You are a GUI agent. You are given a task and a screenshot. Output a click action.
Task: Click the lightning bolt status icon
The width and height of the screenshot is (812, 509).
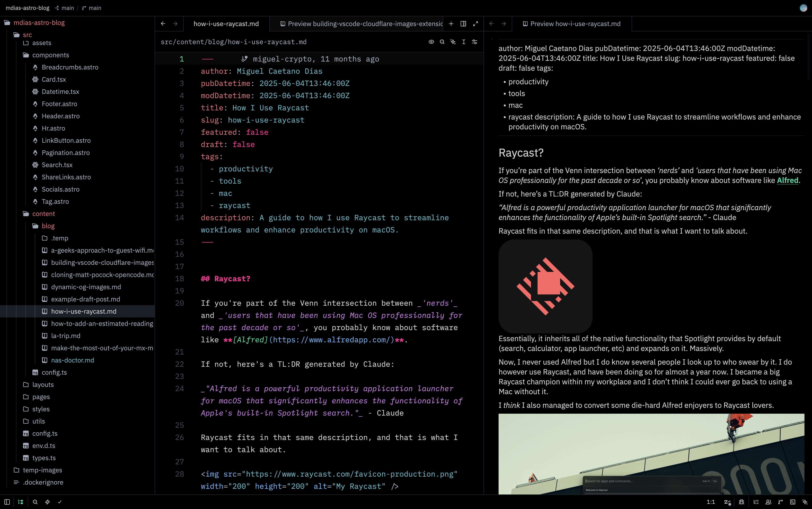(47, 502)
